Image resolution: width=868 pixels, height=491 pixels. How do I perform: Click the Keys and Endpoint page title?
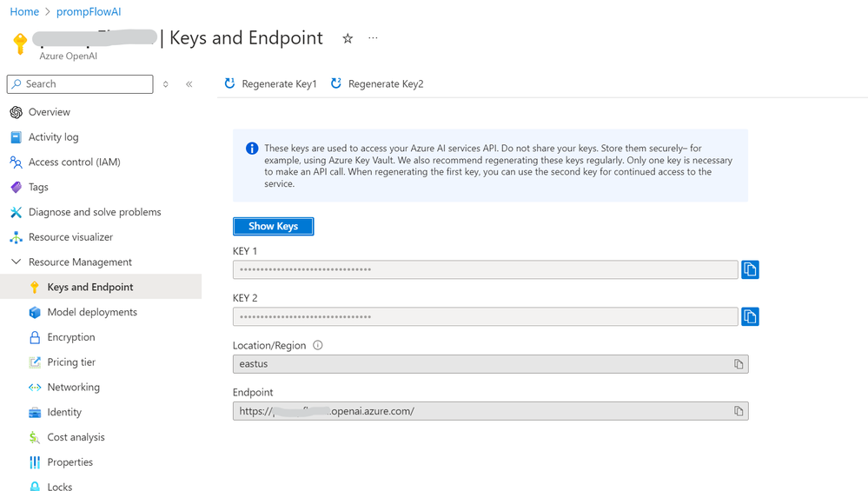246,37
